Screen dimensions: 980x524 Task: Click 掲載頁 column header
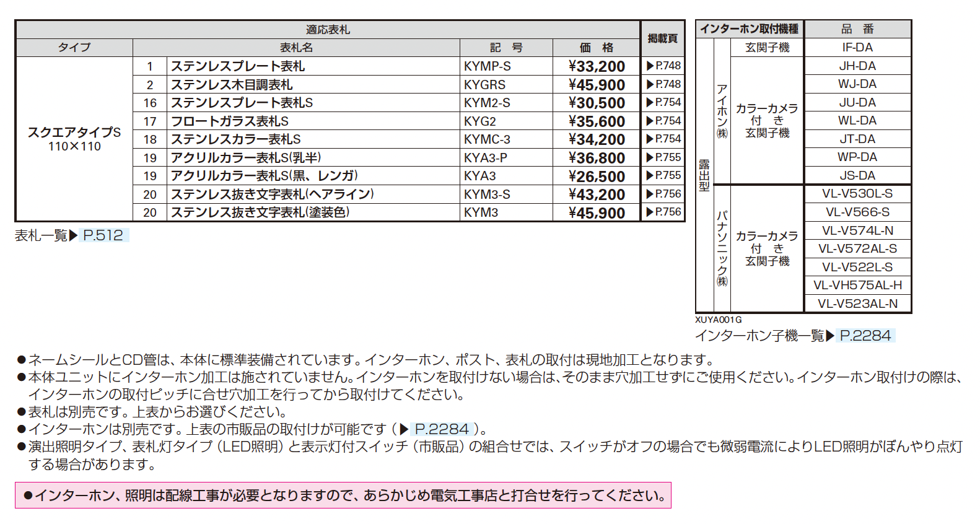[x=663, y=38]
